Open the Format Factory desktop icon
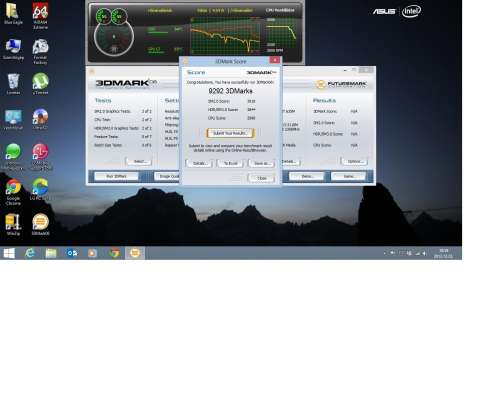Viewport: 500px width, 406px height. click(40, 51)
